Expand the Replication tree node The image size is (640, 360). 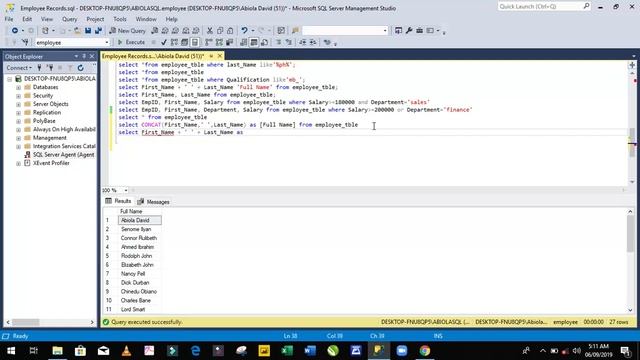pyautogui.click(x=18, y=113)
